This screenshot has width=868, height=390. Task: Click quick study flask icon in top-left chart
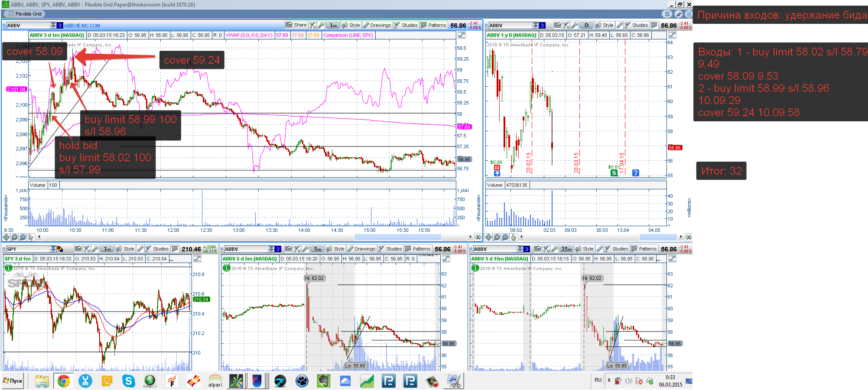coord(313,25)
